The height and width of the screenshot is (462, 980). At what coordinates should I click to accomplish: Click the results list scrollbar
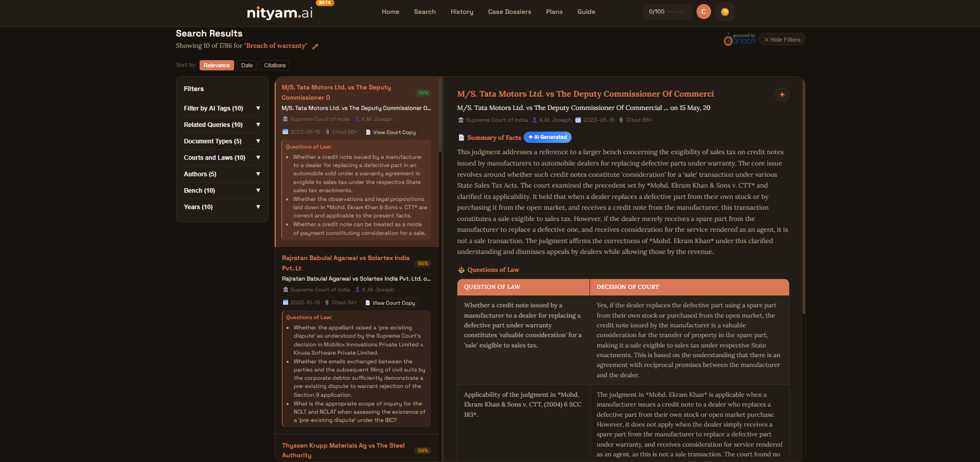(440, 115)
